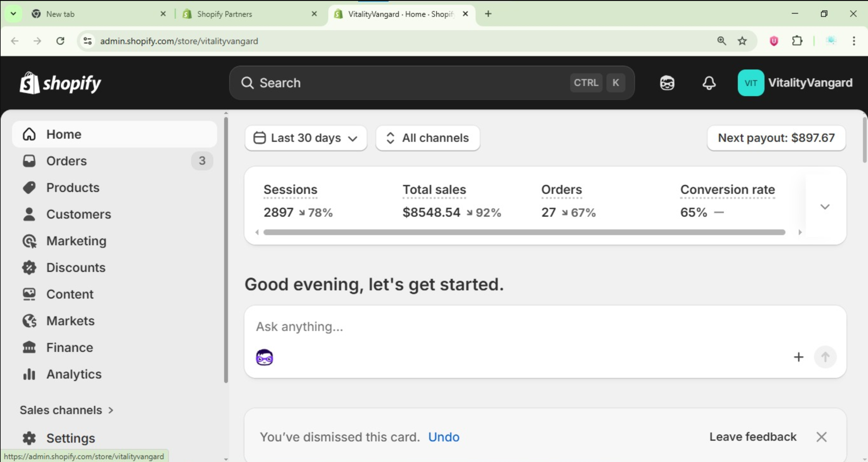Open the Chrome three-dot menu
Viewport: 868px width, 462px height.
click(853, 41)
